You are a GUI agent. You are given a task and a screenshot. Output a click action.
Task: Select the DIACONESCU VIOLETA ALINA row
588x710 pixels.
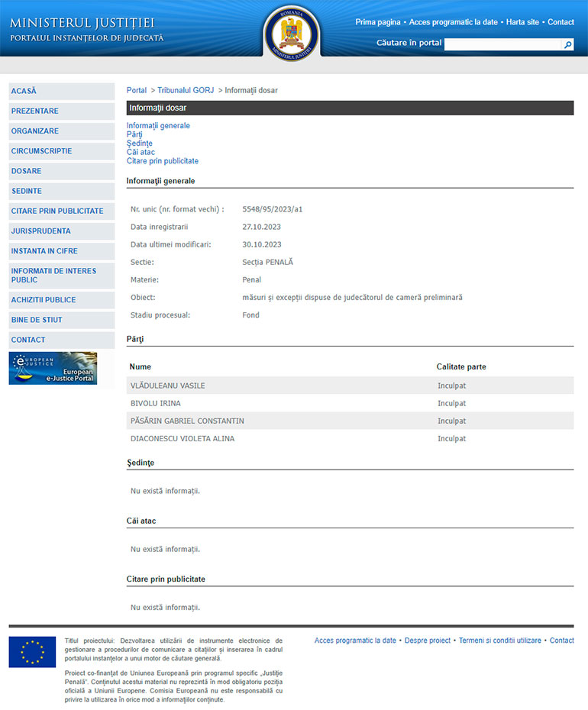pyautogui.click(x=350, y=438)
